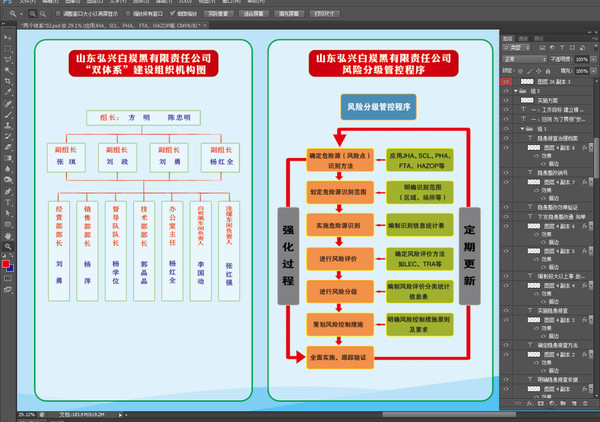Select the Pen tool
Screen dimensions: 600x422
[x=8, y=191]
